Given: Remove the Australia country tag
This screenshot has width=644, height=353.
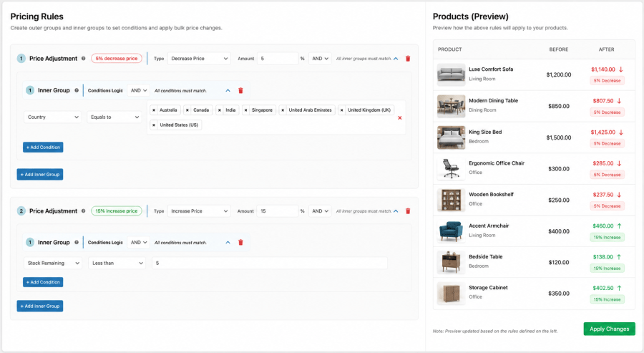Looking at the screenshot, I should coord(154,110).
